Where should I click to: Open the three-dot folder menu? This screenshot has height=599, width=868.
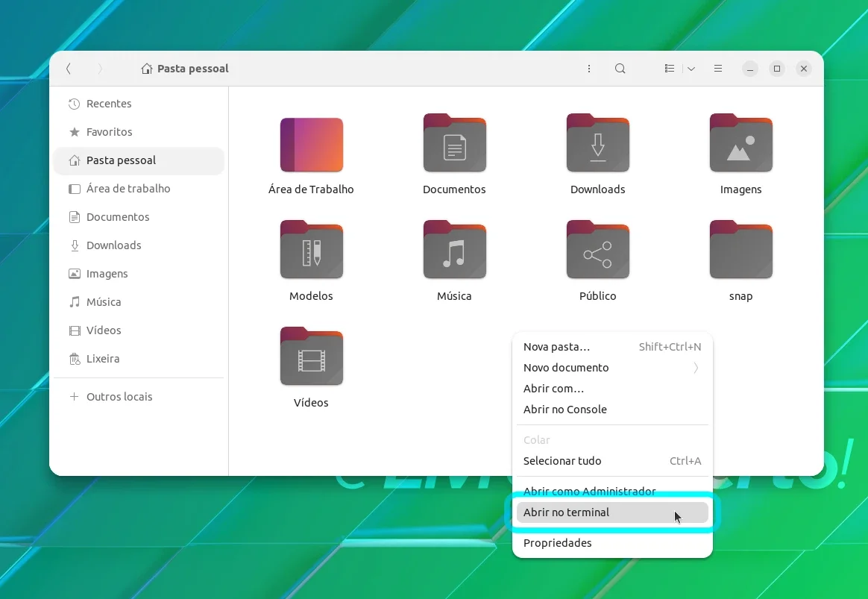[x=589, y=69]
